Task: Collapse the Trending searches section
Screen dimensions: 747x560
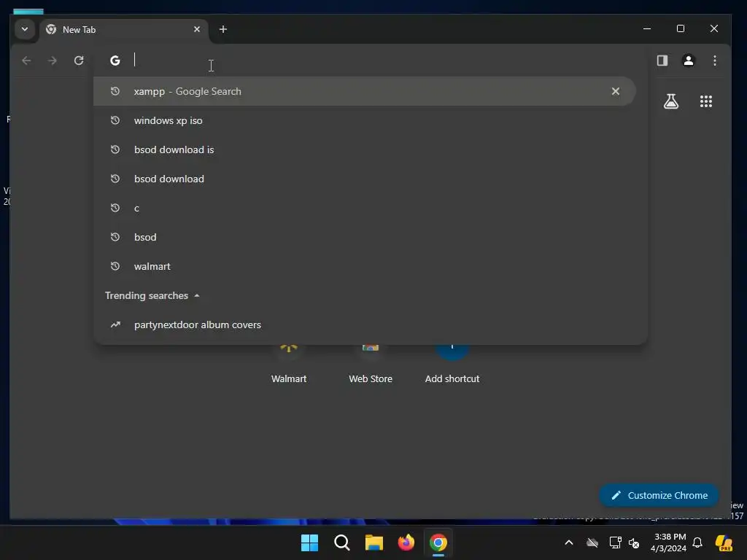Action: 152,296
